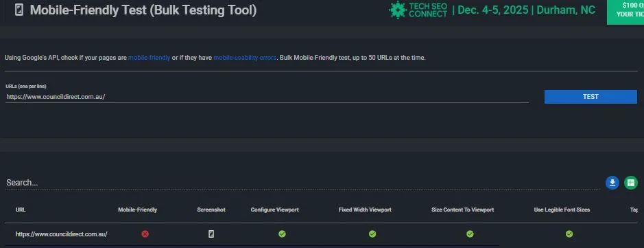Click the Use Legible Font Sizes header
Viewport: 644px width, 248px height.
tap(562, 210)
